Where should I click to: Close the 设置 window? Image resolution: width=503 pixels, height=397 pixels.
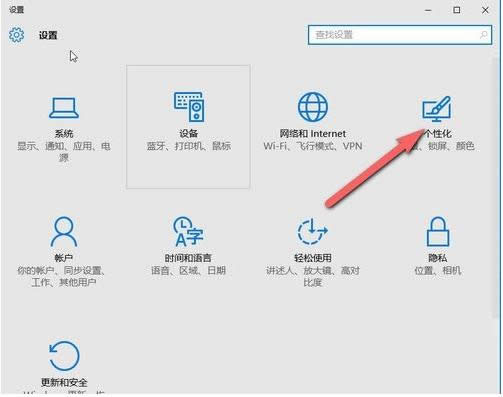coord(485,10)
